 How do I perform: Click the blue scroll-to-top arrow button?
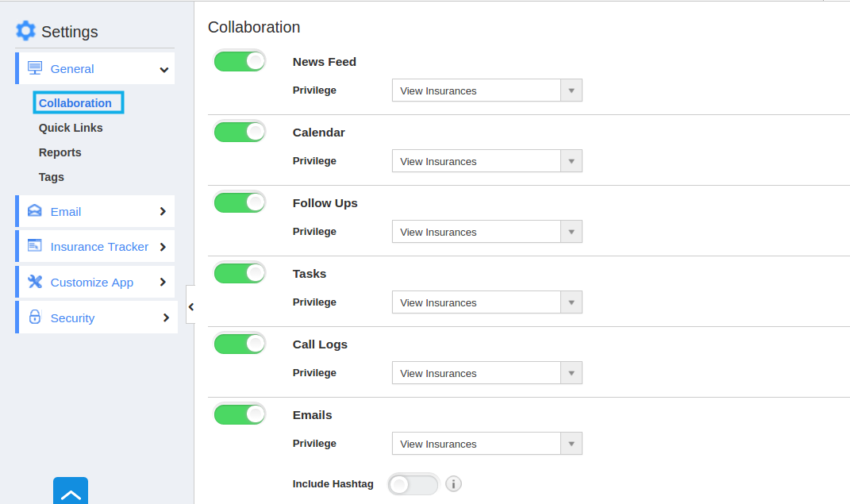coord(71,491)
